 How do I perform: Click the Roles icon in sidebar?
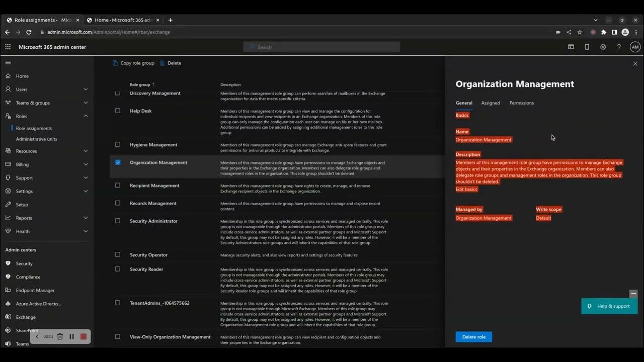coord(8,116)
